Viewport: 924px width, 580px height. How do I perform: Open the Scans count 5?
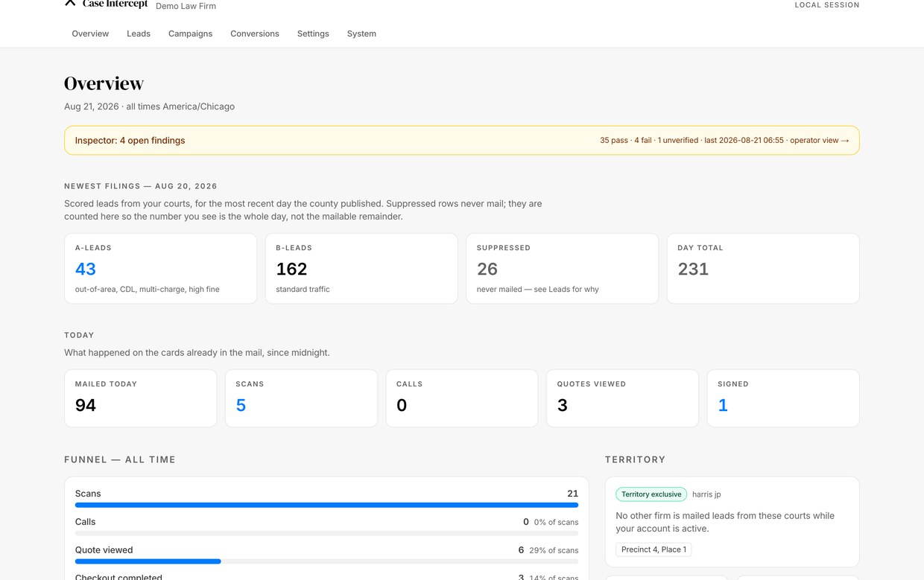coord(241,405)
